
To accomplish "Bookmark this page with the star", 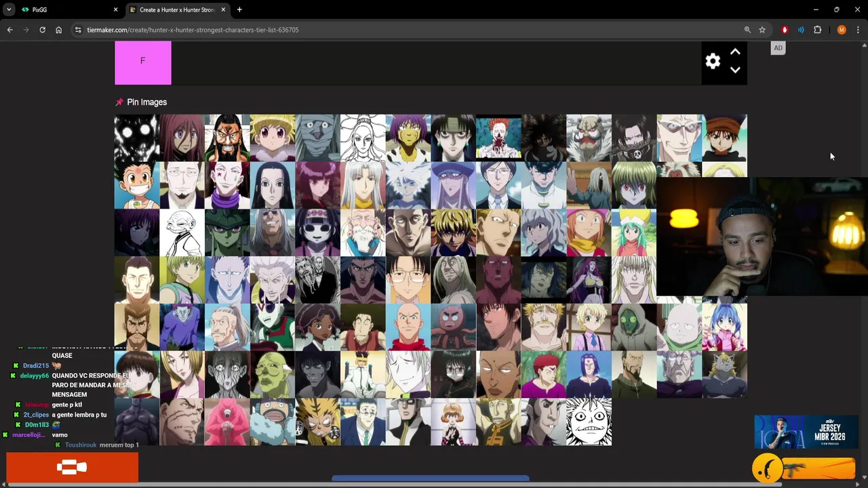I will click(x=762, y=30).
